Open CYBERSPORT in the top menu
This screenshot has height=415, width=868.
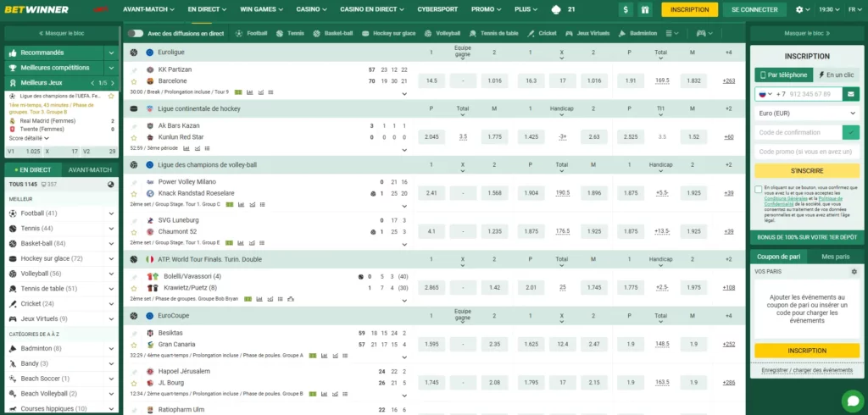[437, 9]
